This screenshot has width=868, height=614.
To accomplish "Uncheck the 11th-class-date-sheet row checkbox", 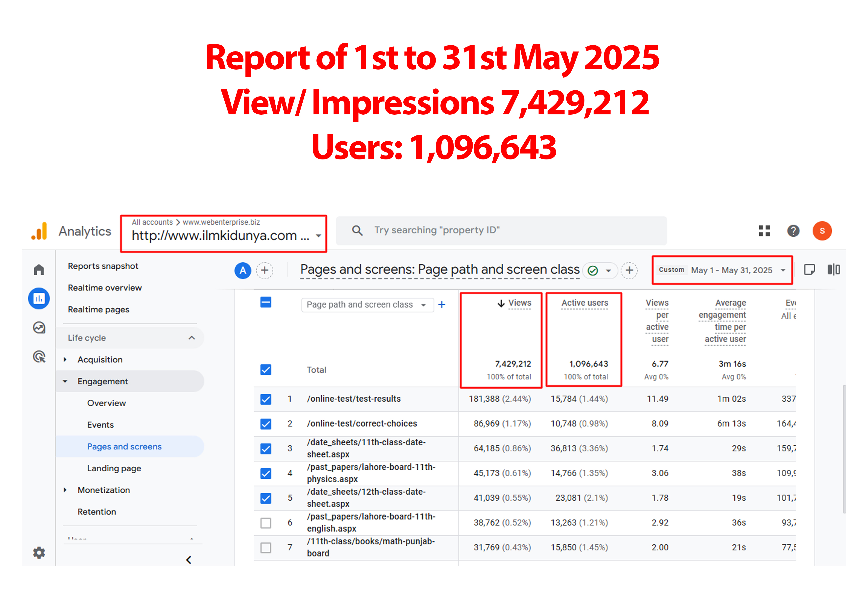I will coord(266,449).
